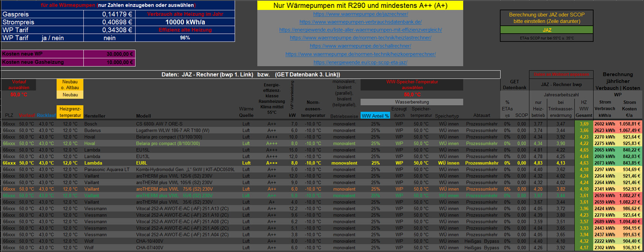Click the energiewende.eu heat pump efficiency list link
Image resolution: width=644 pixels, height=252 pixels.
pyautogui.click(x=360, y=30)
